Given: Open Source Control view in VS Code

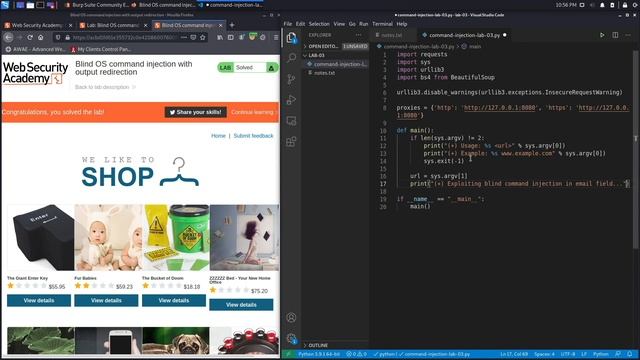Looking at the screenshot, I should point(291,79).
